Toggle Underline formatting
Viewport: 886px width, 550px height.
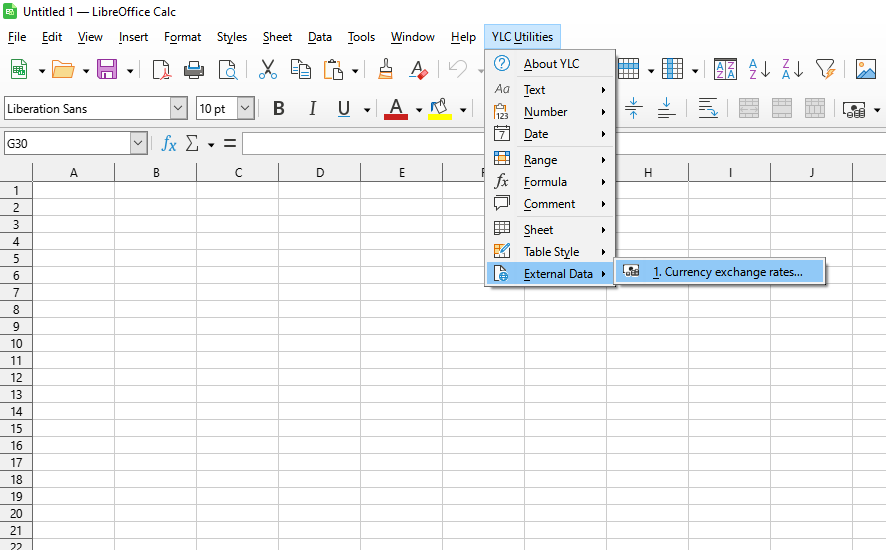coord(344,109)
